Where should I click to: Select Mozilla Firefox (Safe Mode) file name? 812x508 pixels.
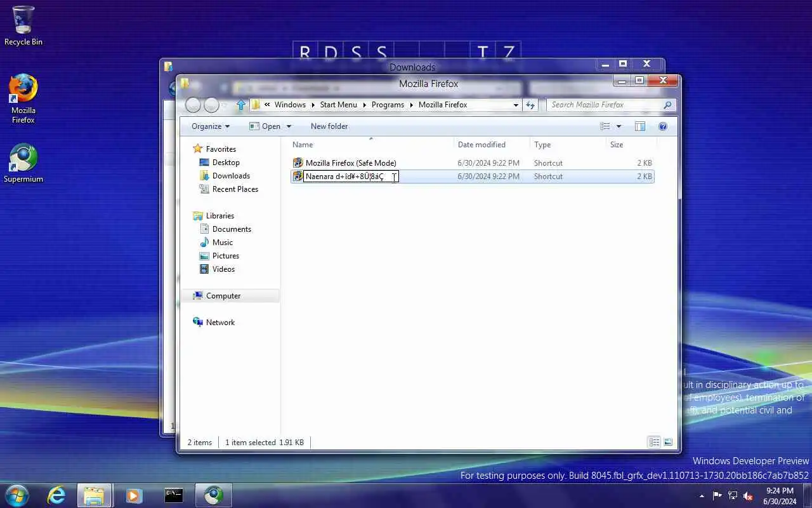tap(351, 163)
